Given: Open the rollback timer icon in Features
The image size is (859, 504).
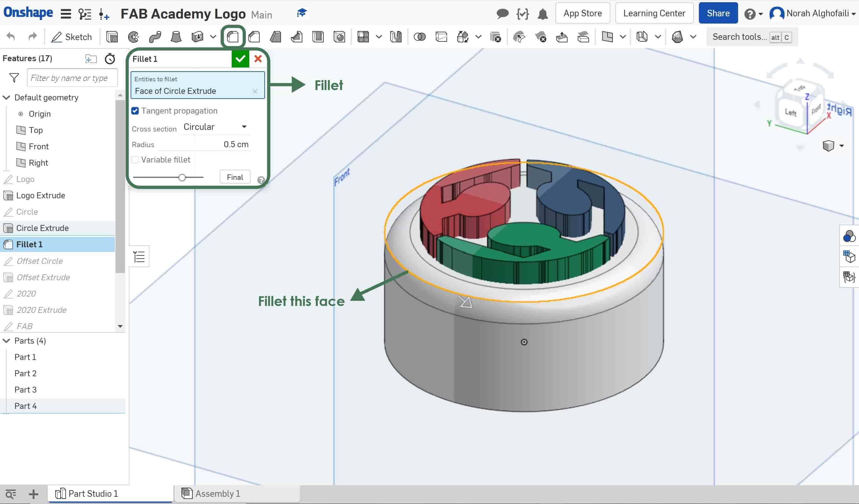Looking at the screenshot, I should click(110, 59).
